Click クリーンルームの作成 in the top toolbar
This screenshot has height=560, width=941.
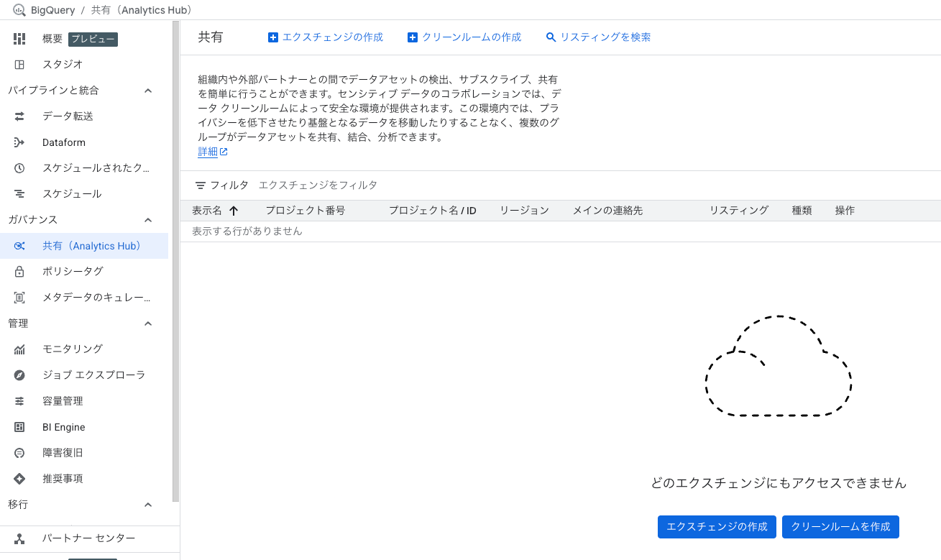click(x=464, y=37)
